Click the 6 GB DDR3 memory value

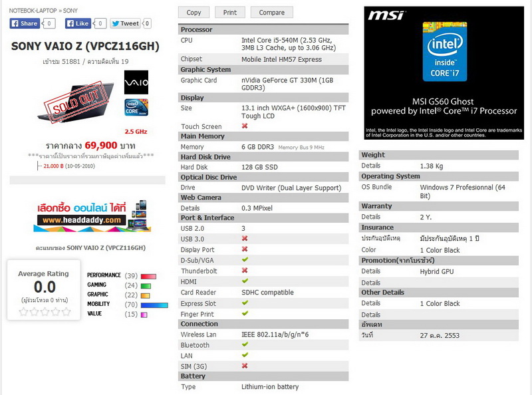[x=257, y=147]
